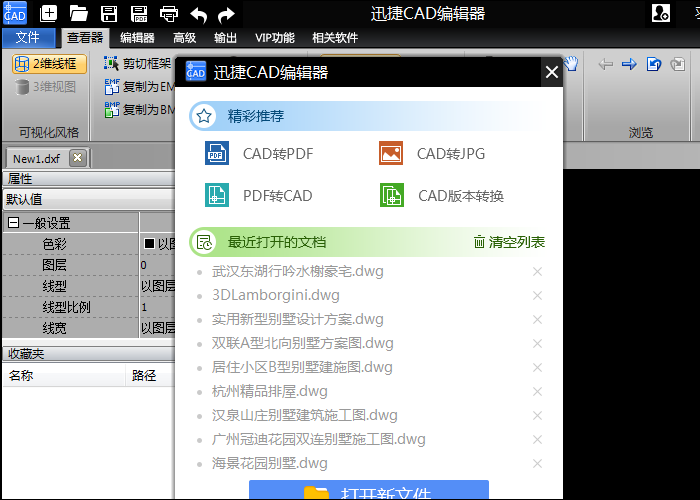Open recent file 海景花园别墅.dwg
The height and width of the screenshot is (500, 700).
click(x=270, y=463)
